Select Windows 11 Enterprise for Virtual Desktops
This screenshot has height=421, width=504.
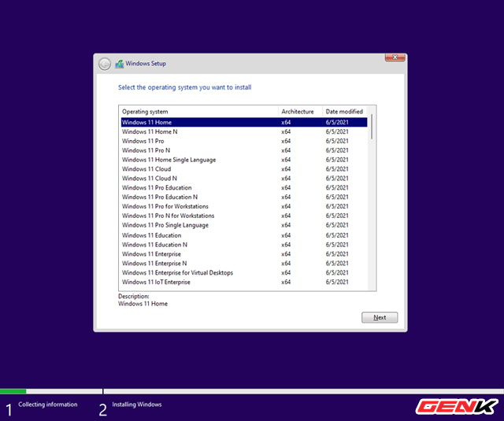[x=244, y=272]
